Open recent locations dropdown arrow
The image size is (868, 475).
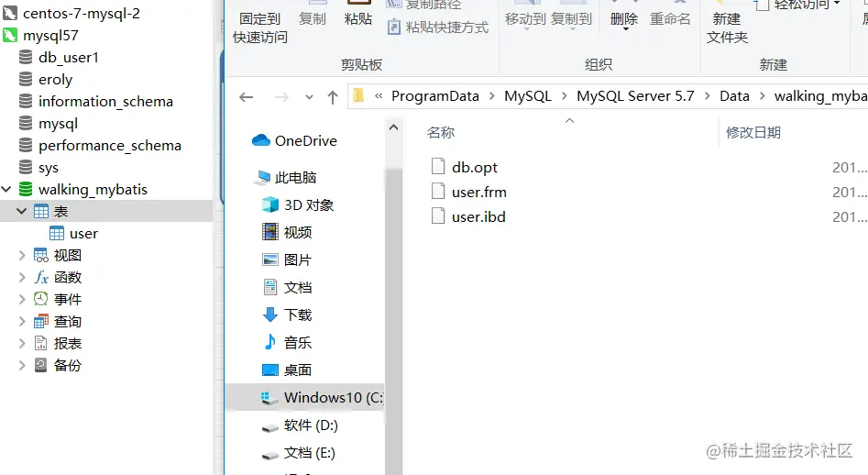pyautogui.click(x=309, y=97)
